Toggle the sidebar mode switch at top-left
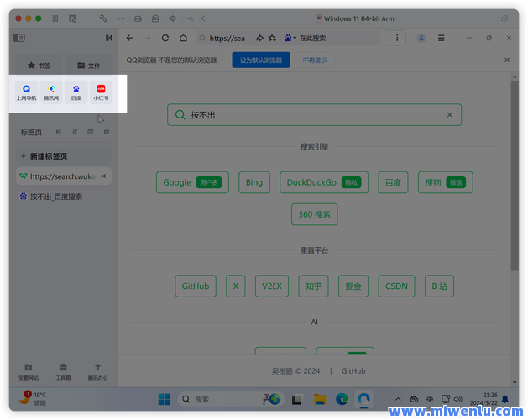Image resolution: width=528 pixels, height=420 pixels. tap(19, 38)
